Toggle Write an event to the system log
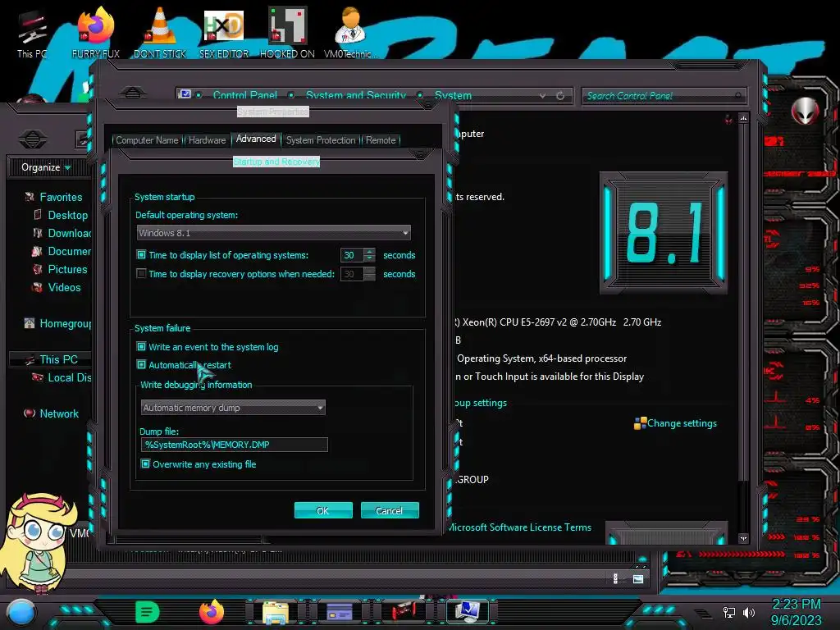 click(141, 347)
